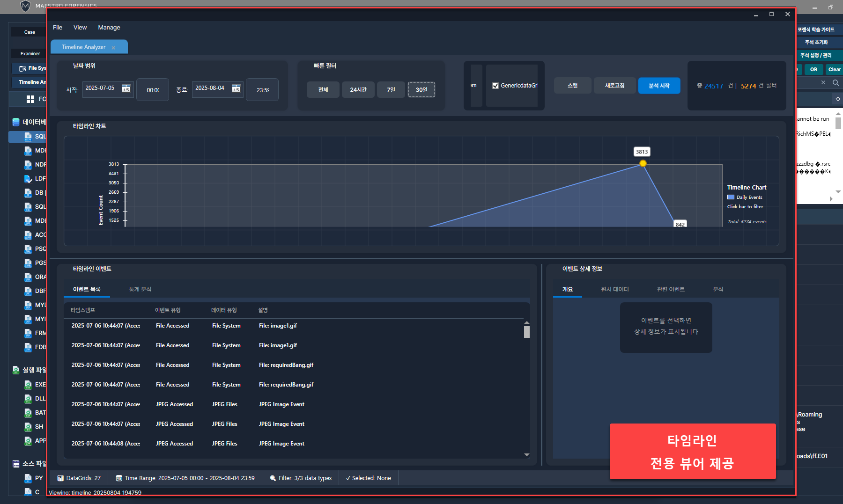Image resolution: width=843 pixels, height=504 pixels.
Task: Toggle the GenericdataGr checkbox
Action: (495, 86)
